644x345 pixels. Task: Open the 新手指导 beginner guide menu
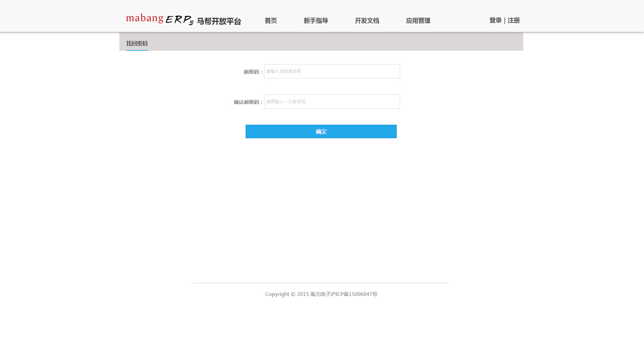click(316, 21)
